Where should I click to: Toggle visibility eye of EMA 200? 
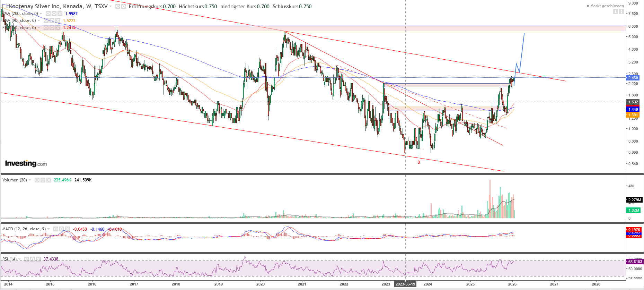click(48, 14)
